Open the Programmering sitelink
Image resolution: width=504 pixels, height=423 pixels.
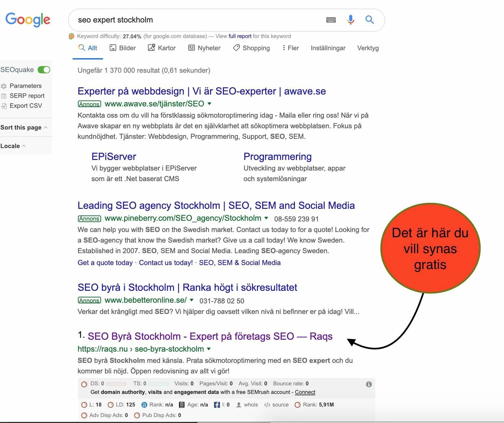278,157
